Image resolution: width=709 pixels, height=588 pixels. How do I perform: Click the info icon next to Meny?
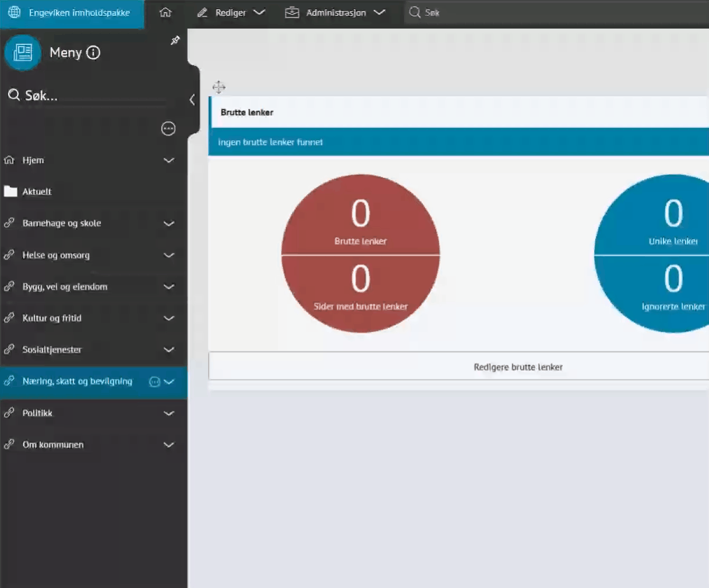(93, 52)
